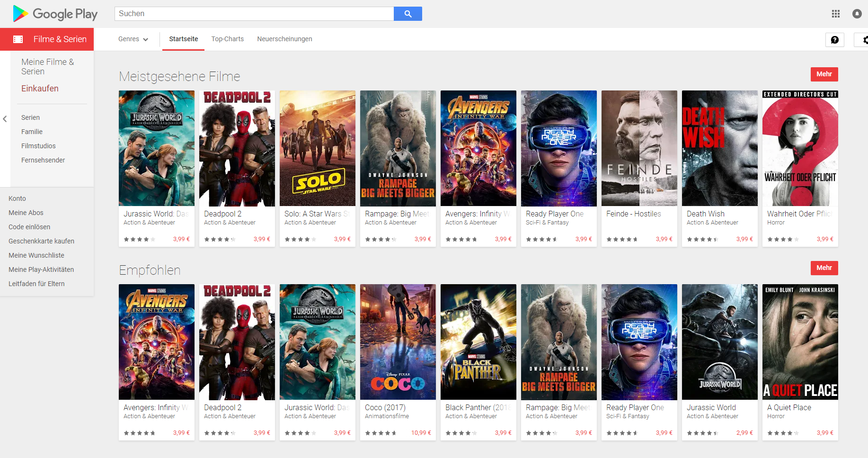Switch to the Top-Charts tab

tap(228, 39)
